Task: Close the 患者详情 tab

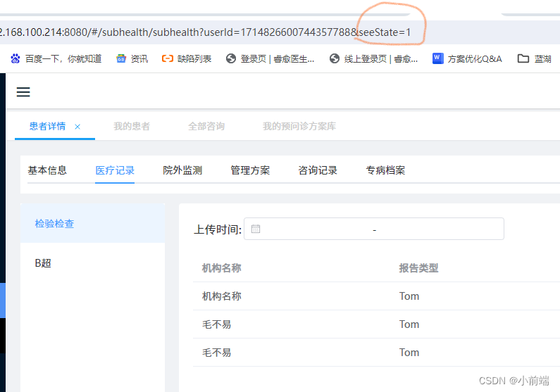Action: click(x=77, y=127)
